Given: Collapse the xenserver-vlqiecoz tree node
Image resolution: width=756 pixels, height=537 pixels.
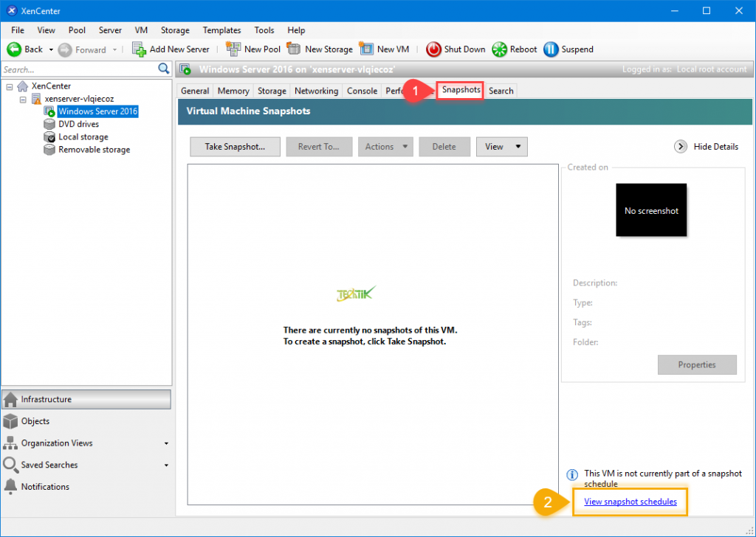Looking at the screenshot, I should (21, 98).
